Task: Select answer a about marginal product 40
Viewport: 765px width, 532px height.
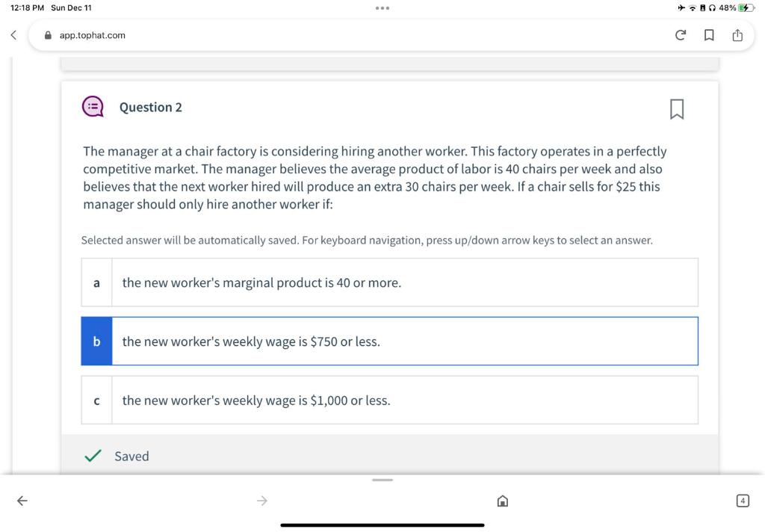Action: [389, 282]
